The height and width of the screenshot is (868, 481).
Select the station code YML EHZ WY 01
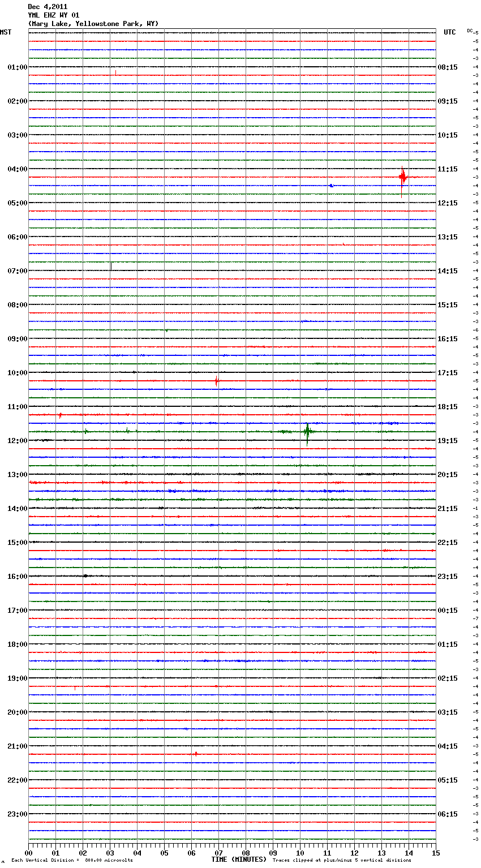point(54,15)
